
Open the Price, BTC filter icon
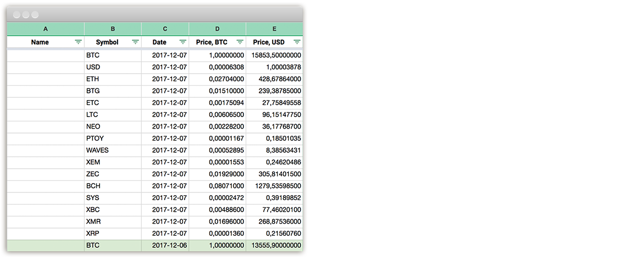pyautogui.click(x=240, y=42)
